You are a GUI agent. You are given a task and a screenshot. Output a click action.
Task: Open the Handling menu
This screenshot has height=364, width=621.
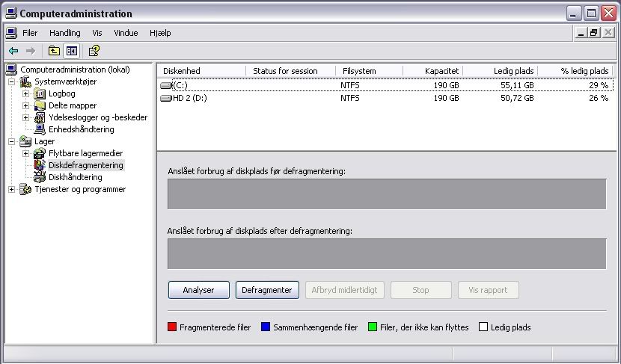pos(65,33)
